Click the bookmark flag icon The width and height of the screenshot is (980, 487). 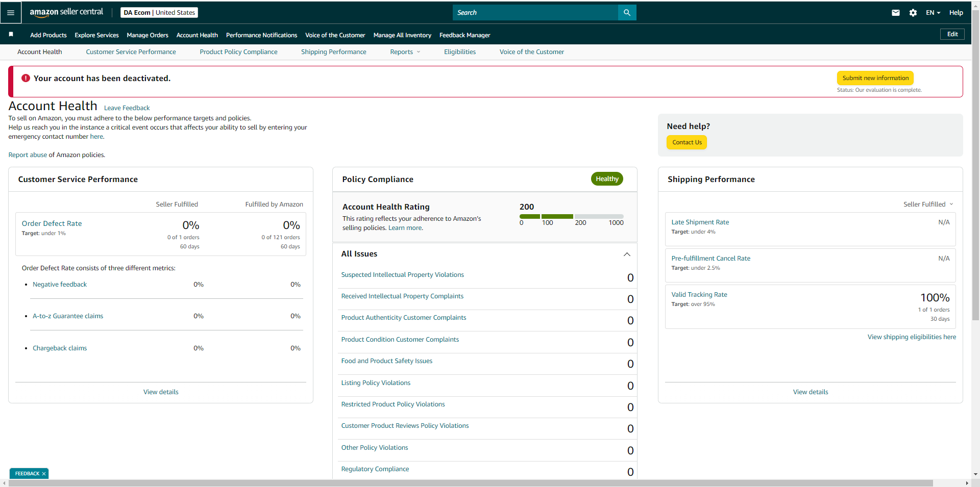tap(11, 34)
